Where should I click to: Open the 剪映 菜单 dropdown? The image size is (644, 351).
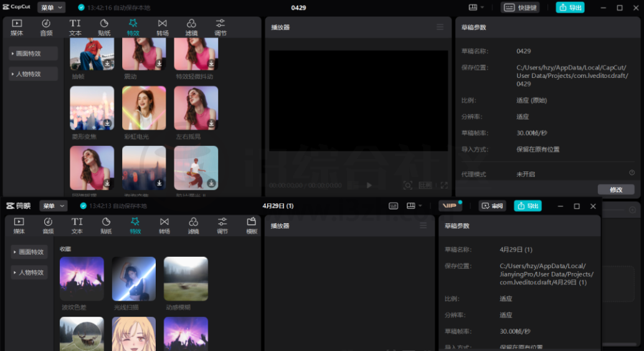click(x=53, y=206)
